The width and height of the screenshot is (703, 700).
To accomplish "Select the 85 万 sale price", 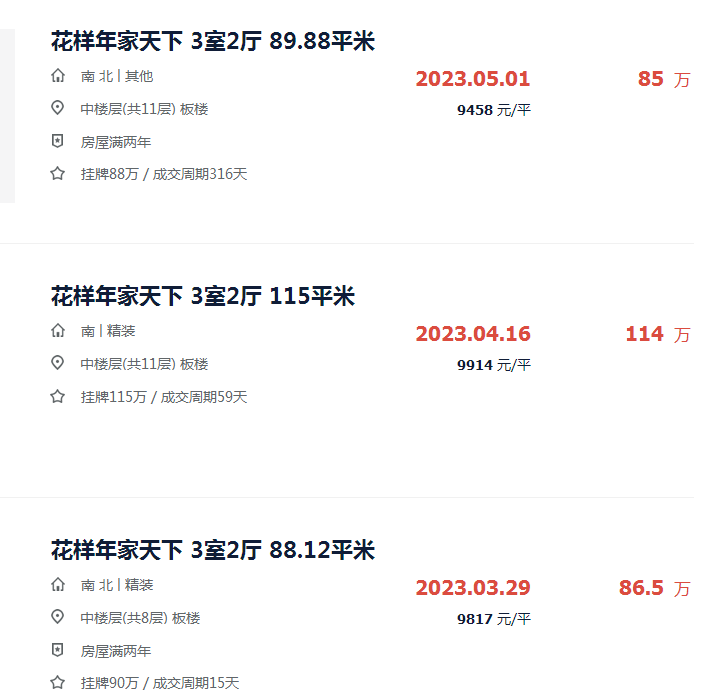I will pos(664,79).
